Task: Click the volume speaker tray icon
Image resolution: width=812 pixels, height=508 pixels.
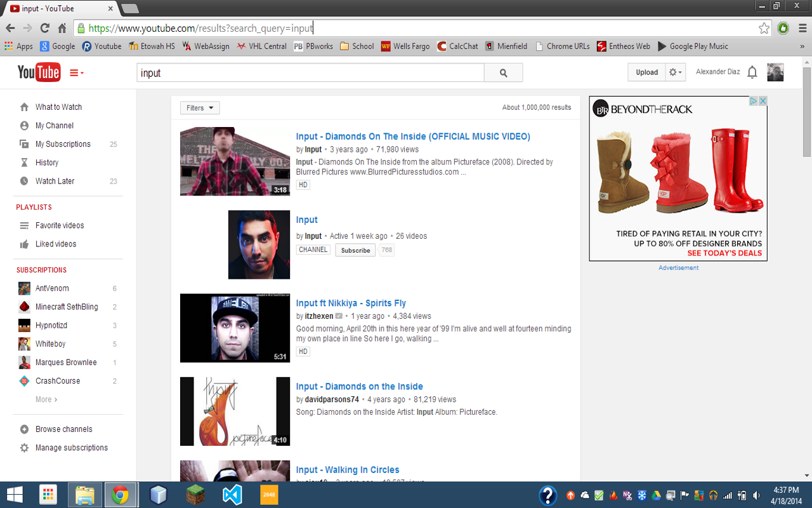Action: [756, 495]
